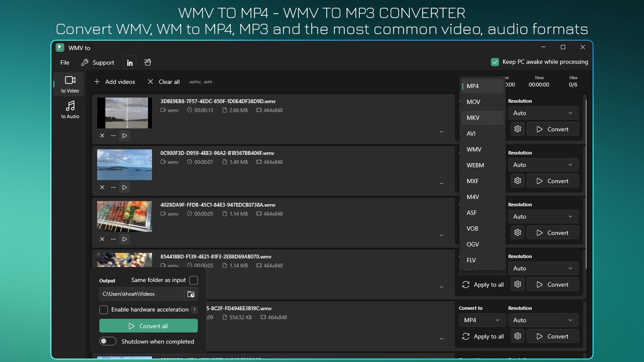
Task: Open Resolution dropdown for fourth video
Action: point(543,268)
